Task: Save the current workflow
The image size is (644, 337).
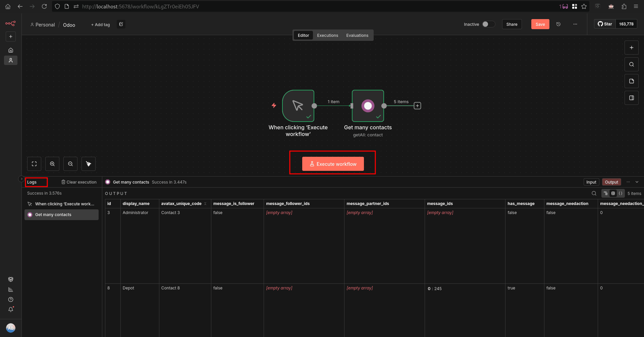Action: point(540,24)
